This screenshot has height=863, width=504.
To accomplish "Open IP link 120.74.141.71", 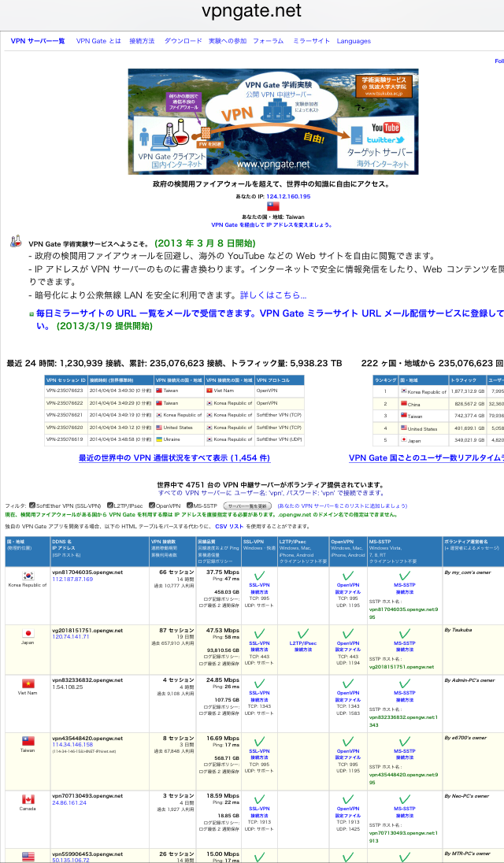I will pyautogui.click(x=70, y=637).
